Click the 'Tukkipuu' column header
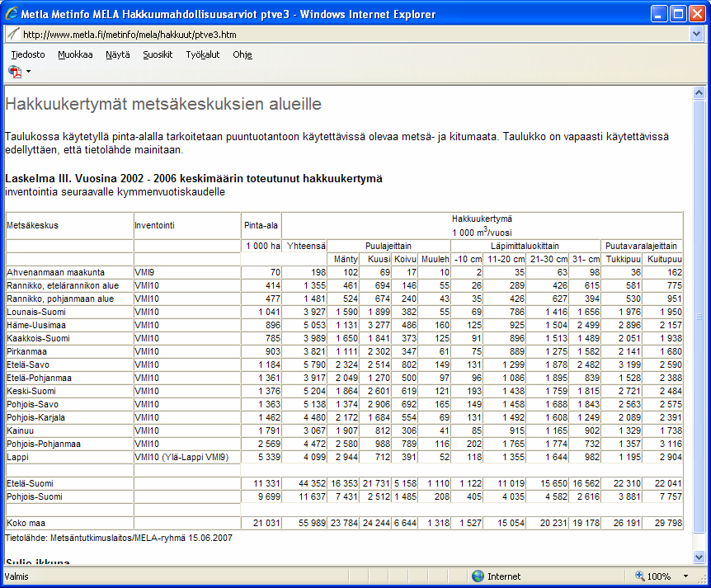The height and width of the screenshot is (588, 711). (x=624, y=259)
